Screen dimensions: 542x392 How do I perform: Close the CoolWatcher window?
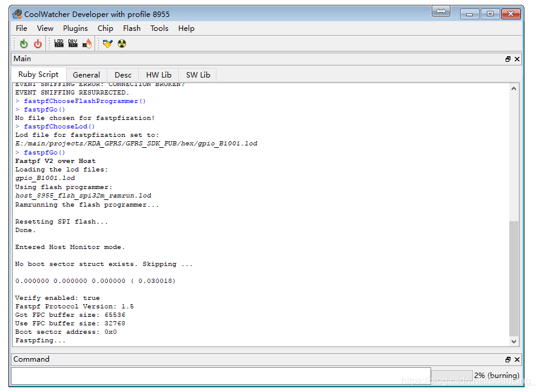[x=511, y=14]
